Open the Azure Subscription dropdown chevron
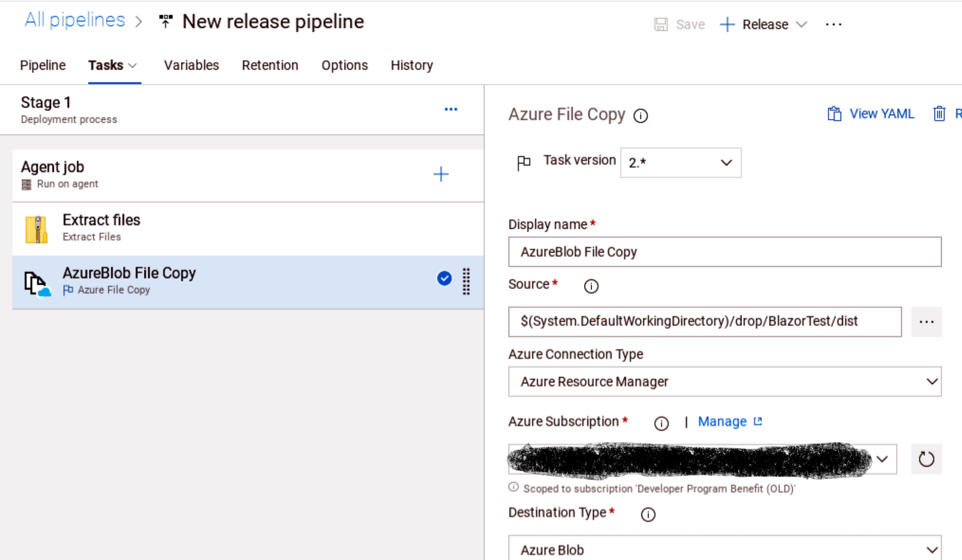 click(882, 459)
